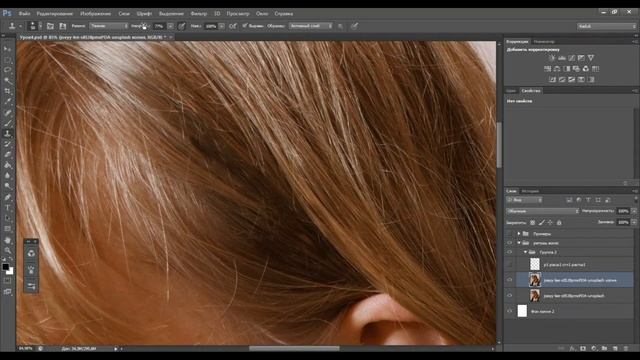The width and height of the screenshot is (640, 360).
Task: Open the Окно menu
Action: coord(262,13)
